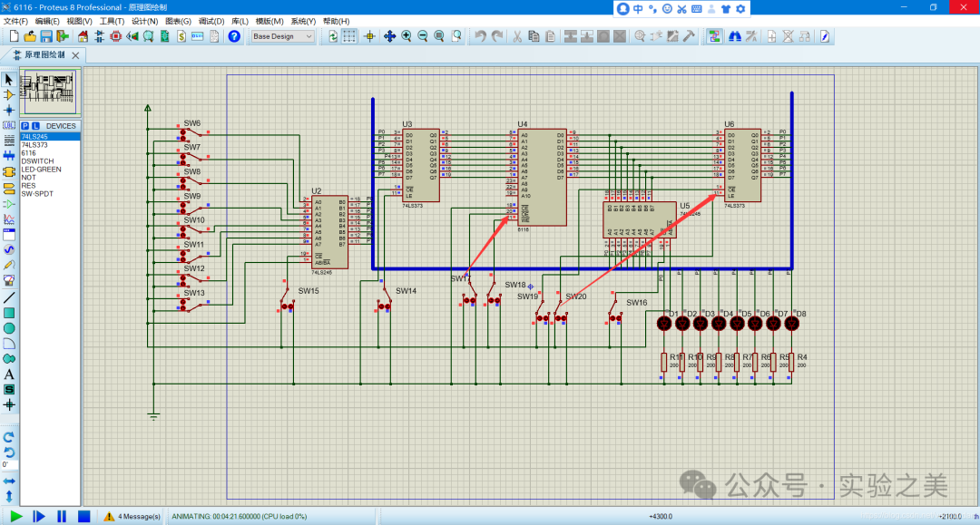Remove the current sheet icon
980x525 pixels.
[789, 37]
